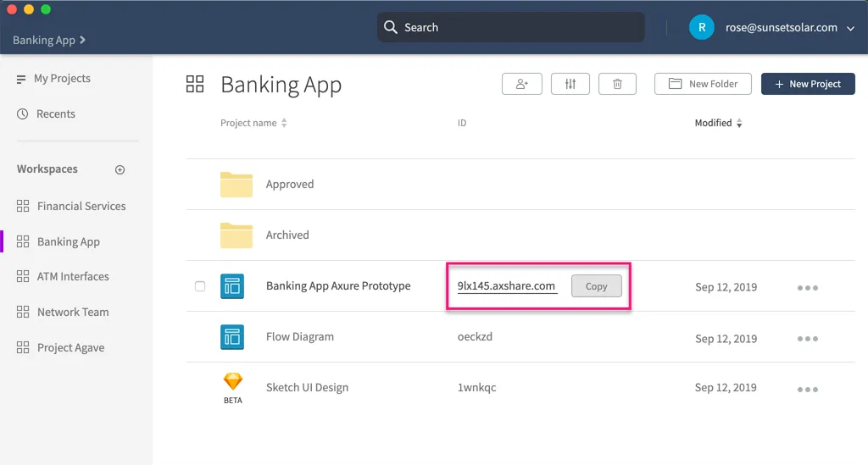Viewport: 868px width, 465px height.
Task: Click the New Project button
Action: coord(808,84)
